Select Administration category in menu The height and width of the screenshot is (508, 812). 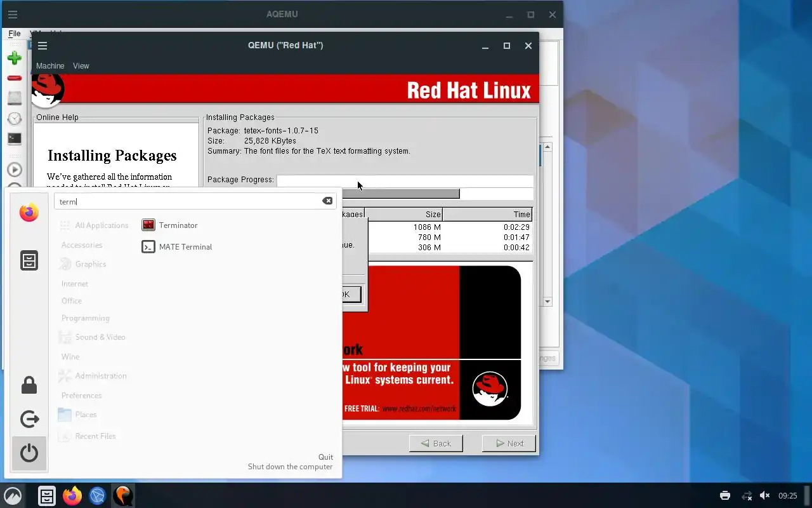(x=93, y=376)
